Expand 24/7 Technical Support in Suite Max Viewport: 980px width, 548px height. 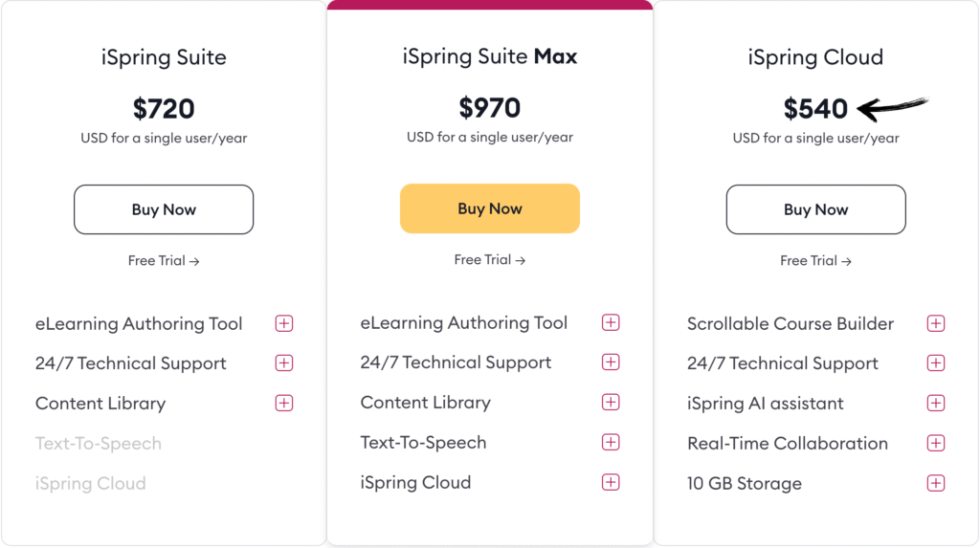pos(611,362)
